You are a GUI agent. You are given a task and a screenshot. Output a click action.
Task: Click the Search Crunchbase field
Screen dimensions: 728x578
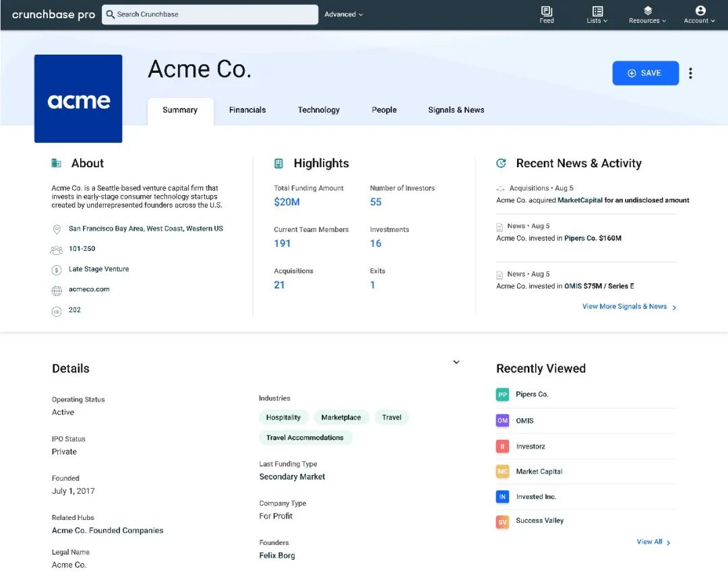tap(210, 14)
